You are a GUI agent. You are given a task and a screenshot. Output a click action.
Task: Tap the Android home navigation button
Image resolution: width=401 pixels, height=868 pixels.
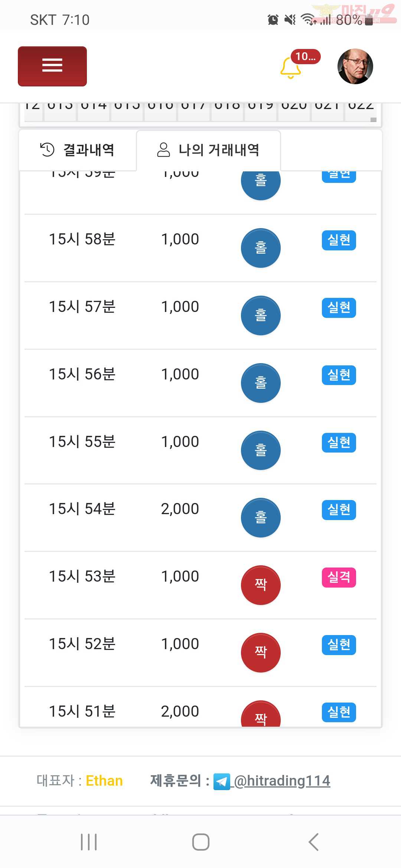pyautogui.click(x=201, y=842)
